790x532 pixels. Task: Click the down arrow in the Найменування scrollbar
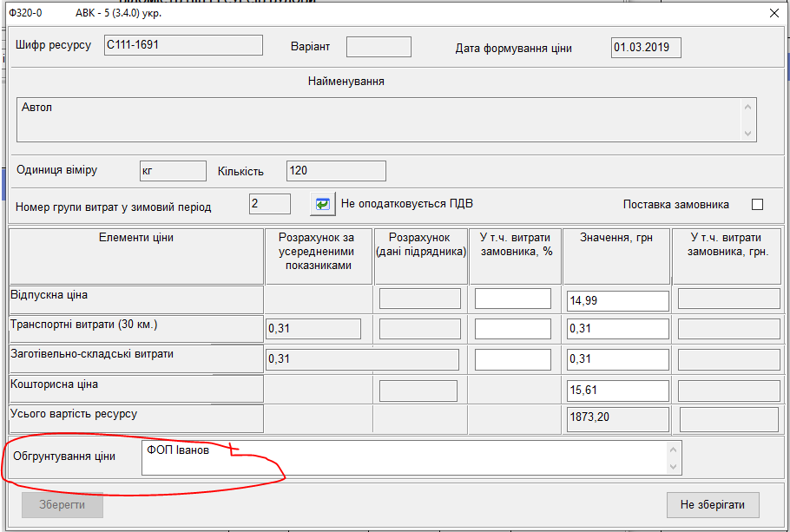(x=747, y=134)
